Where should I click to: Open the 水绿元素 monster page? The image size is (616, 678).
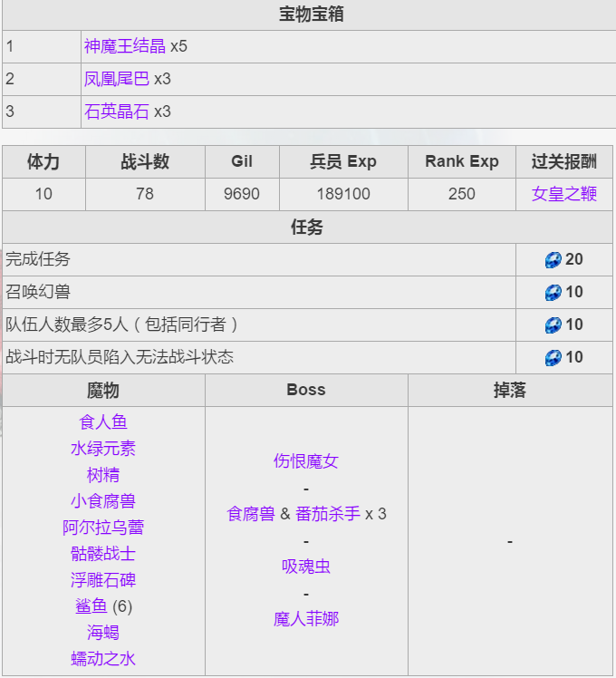coord(103,449)
